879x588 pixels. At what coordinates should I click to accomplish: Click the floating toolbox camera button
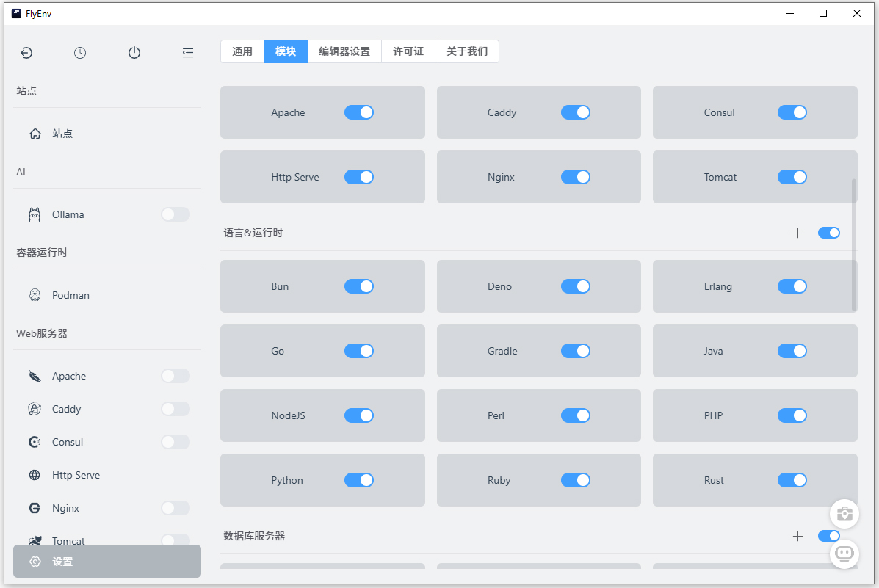click(844, 514)
